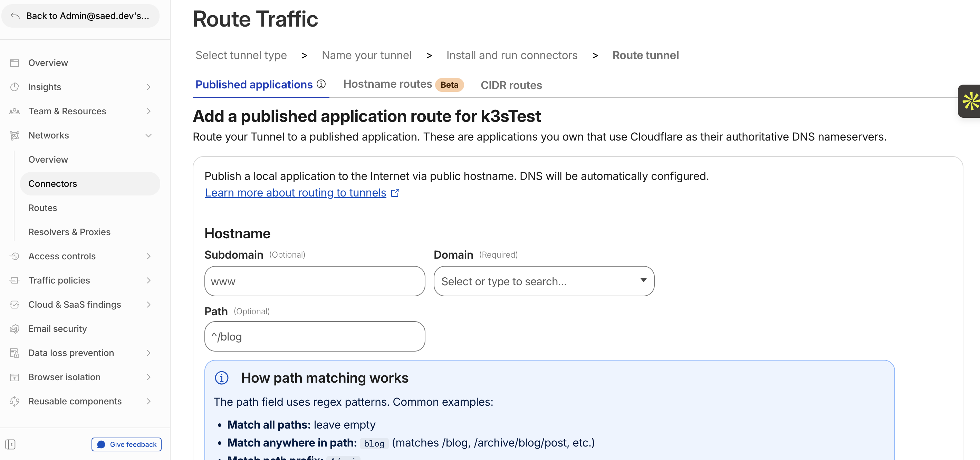
Task: Click the Access controls login icon
Action: (15, 256)
